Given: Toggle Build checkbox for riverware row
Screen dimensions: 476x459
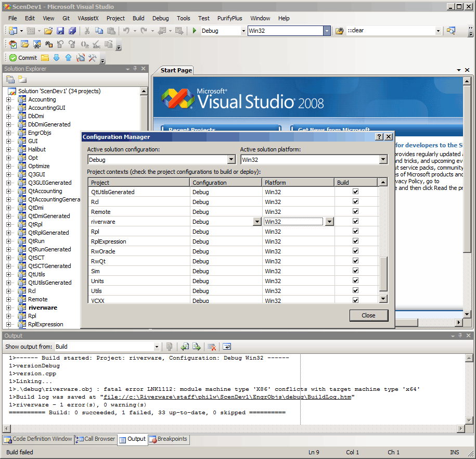Looking at the screenshot, I should [x=355, y=221].
